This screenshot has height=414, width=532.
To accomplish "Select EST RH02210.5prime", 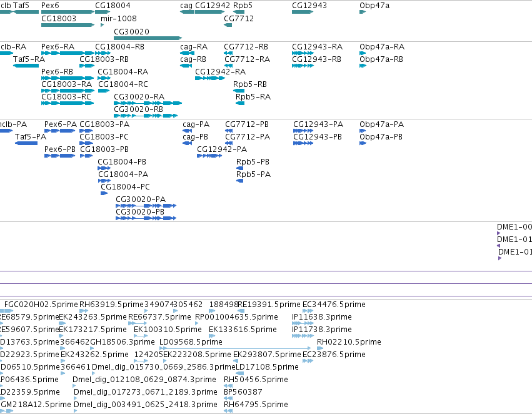I will tap(349, 342).
